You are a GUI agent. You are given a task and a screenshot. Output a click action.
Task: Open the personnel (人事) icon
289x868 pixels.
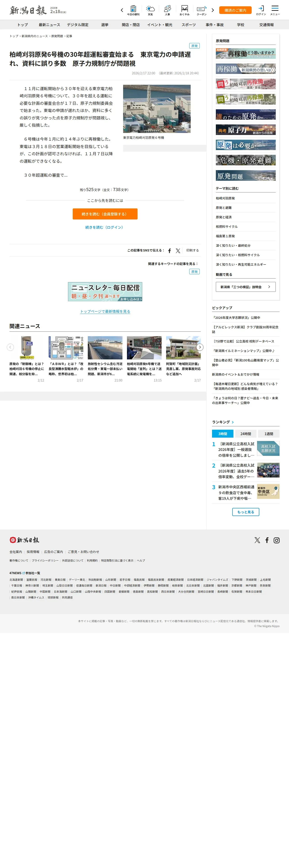click(x=167, y=10)
